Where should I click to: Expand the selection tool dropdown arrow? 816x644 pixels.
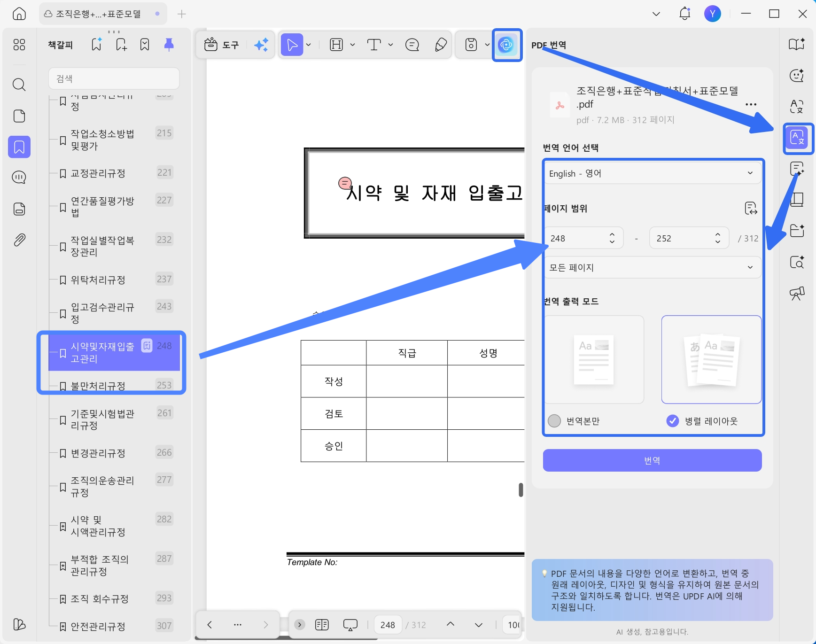click(309, 45)
